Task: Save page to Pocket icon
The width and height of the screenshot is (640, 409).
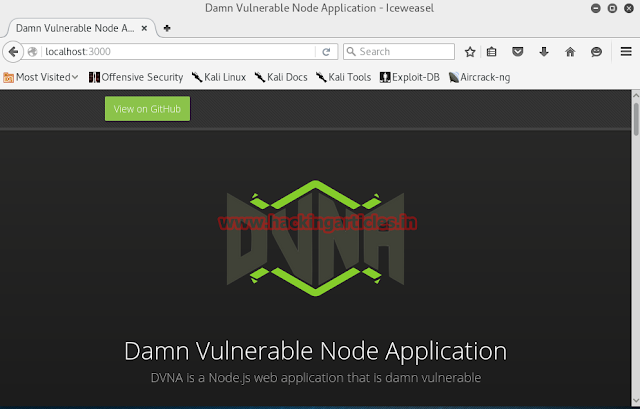Action: [x=518, y=52]
